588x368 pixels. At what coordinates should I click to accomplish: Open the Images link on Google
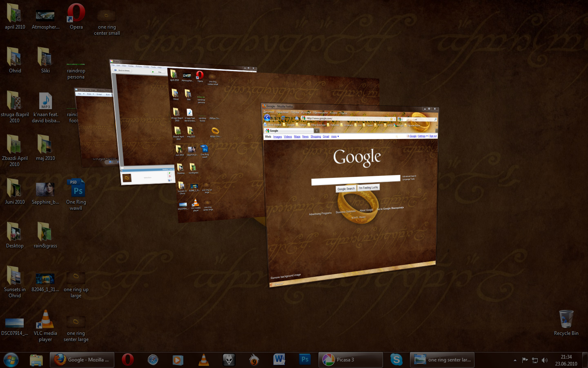(x=278, y=137)
